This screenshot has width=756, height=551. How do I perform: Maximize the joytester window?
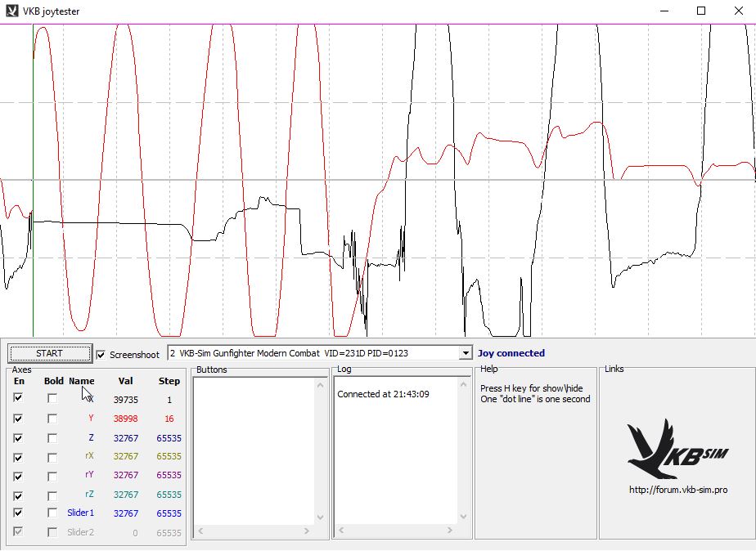click(x=701, y=11)
